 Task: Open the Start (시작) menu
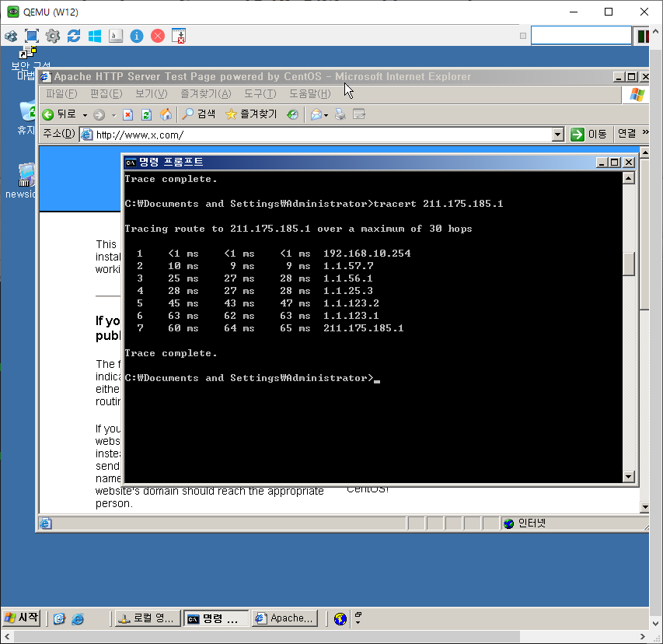(x=21, y=618)
